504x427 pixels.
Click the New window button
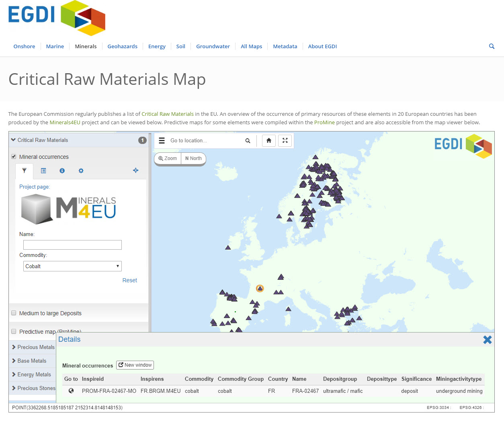[135, 365]
